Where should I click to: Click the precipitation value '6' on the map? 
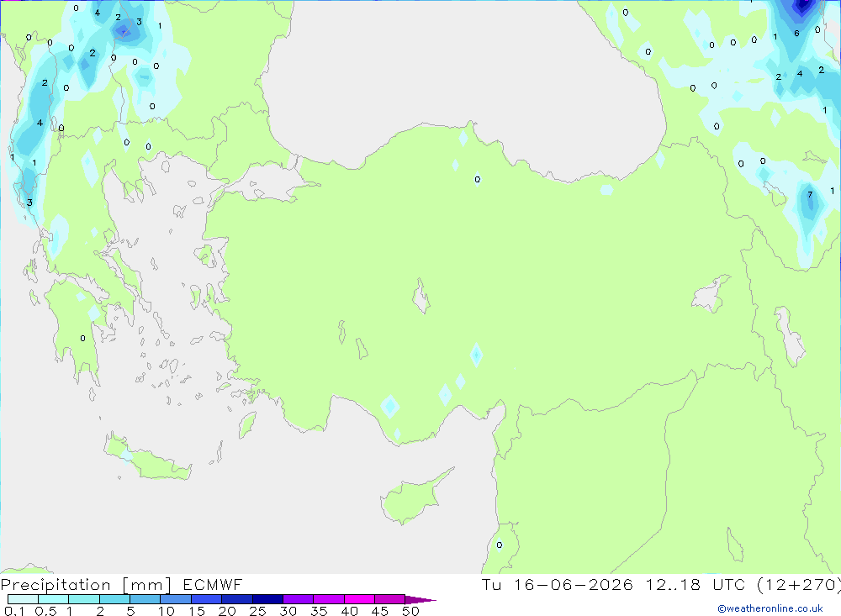coord(796,34)
